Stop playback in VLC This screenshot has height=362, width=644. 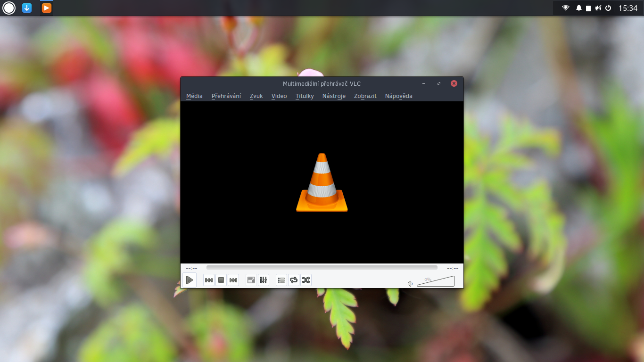[221, 280]
